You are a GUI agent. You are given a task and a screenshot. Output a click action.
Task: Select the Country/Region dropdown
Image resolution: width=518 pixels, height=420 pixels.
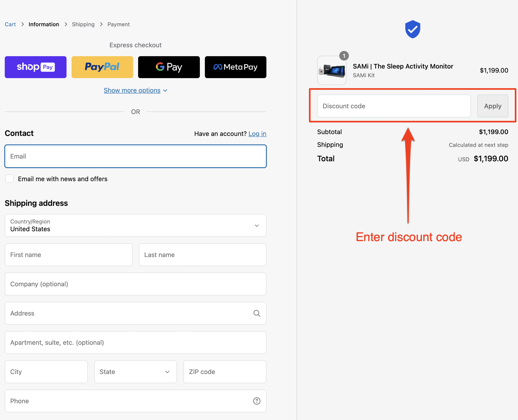coord(135,225)
